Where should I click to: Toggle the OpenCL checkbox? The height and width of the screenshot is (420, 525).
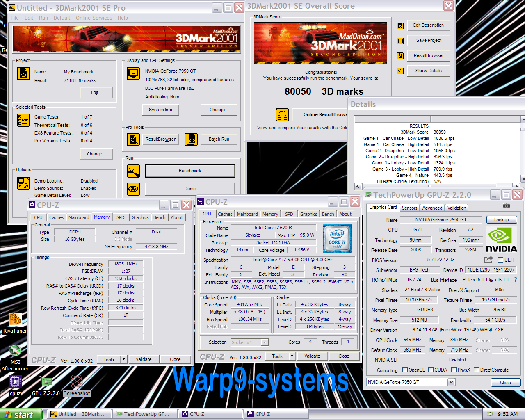point(405,370)
